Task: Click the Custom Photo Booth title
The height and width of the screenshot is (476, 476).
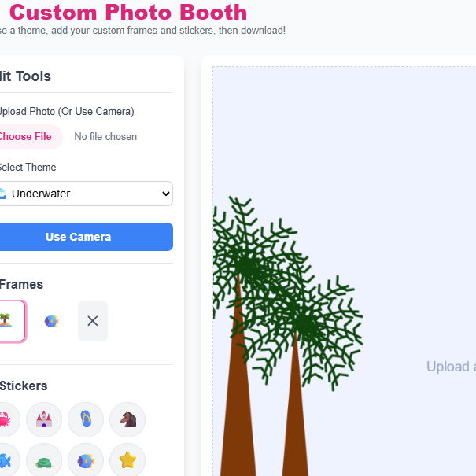Action: pyautogui.click(x=128, y=13)
